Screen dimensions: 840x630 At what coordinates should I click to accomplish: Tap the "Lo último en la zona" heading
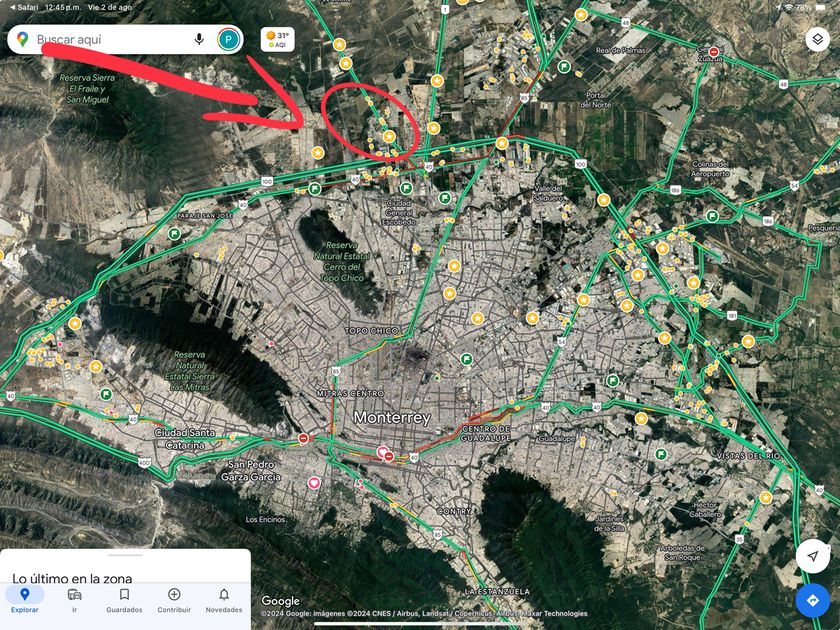point(72,579)
